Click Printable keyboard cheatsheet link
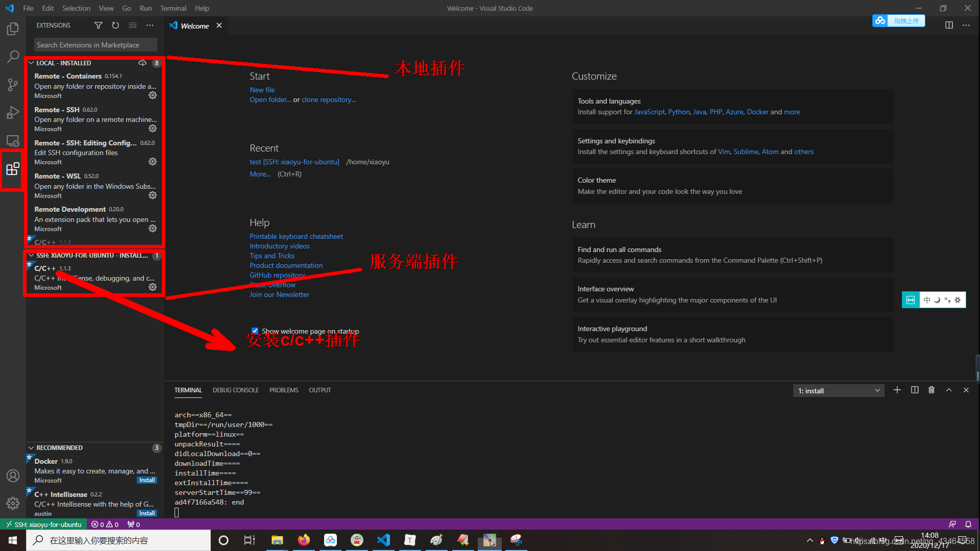Image resolution: width=980 pixels, height=551 pixels. click(x=296, y=236)
